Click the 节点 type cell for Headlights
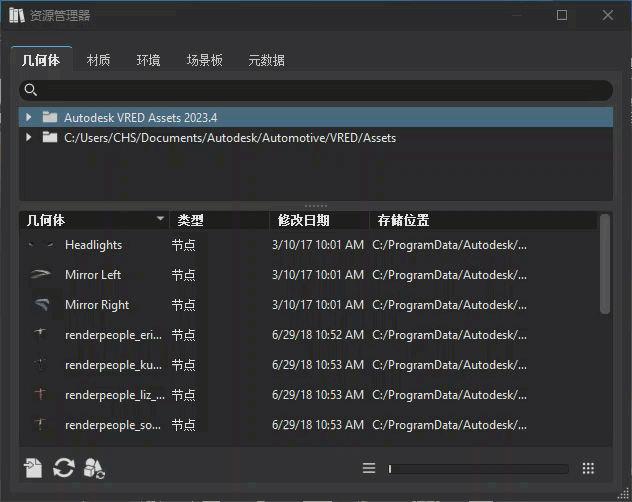The width and height of the screenshot is (632, 502). [x=183, y=245]
